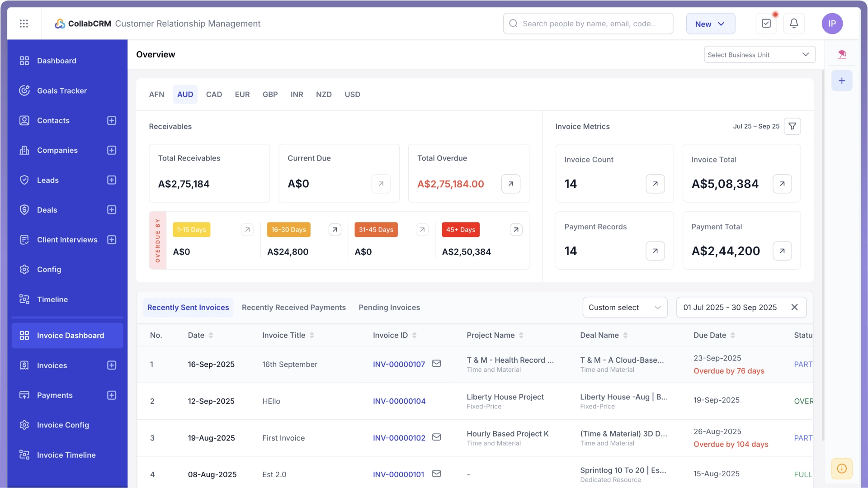The image size is (868, 488).
Task: Add a new contact with plus icon
Action: 112,120
